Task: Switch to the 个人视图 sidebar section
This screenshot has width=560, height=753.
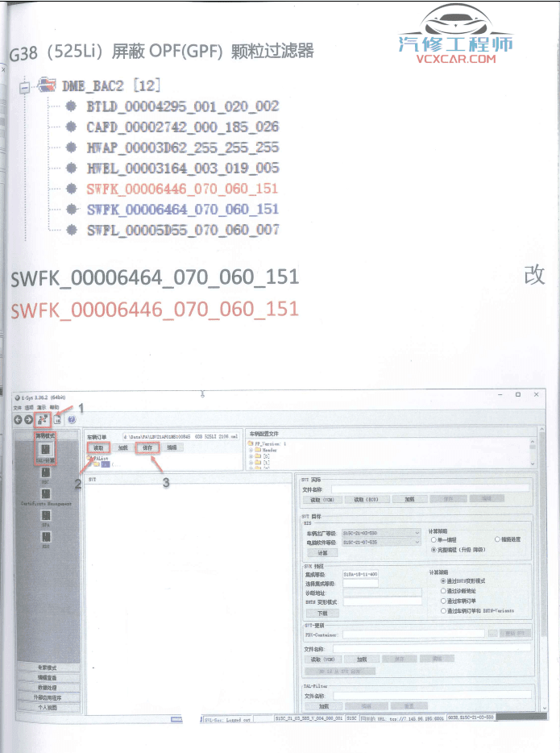Action: tap(48, 707)
